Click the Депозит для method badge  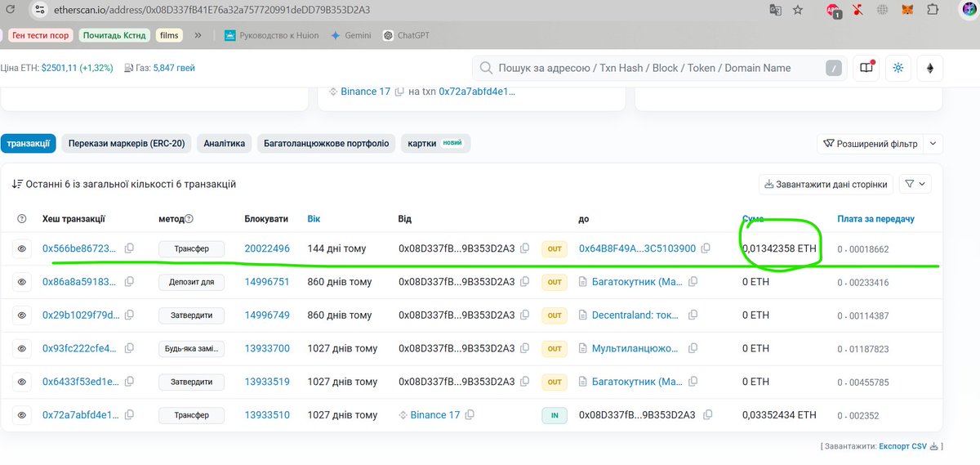coord(191,282)
